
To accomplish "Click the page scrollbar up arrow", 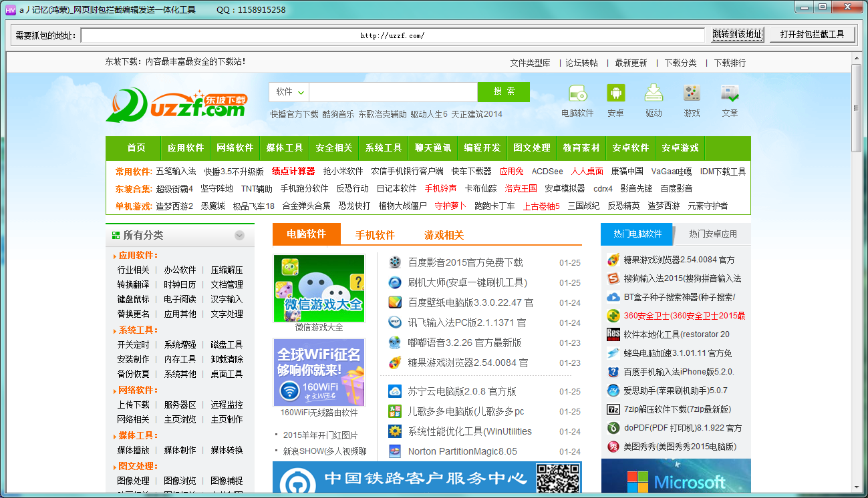I will (857, 59).
